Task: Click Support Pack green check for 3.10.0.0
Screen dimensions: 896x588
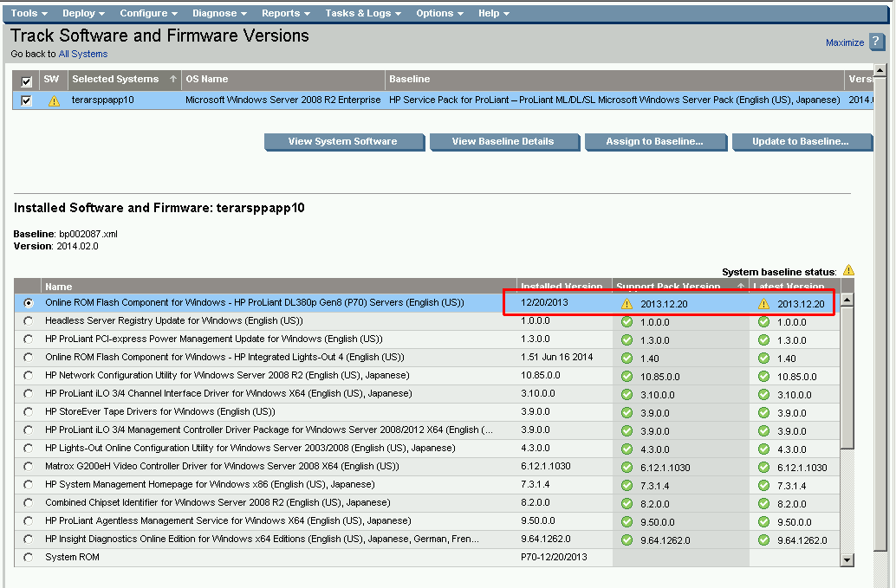Action: (627, 395)
